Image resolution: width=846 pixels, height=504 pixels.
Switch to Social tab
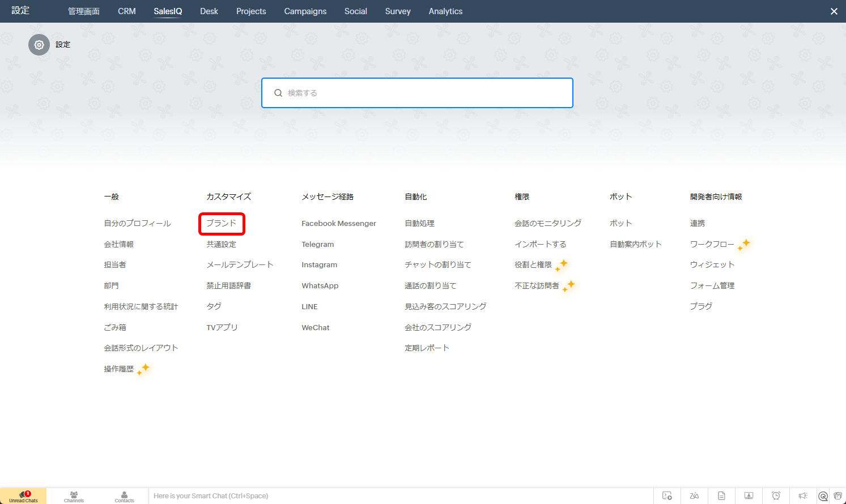click(x=356, y=11)
